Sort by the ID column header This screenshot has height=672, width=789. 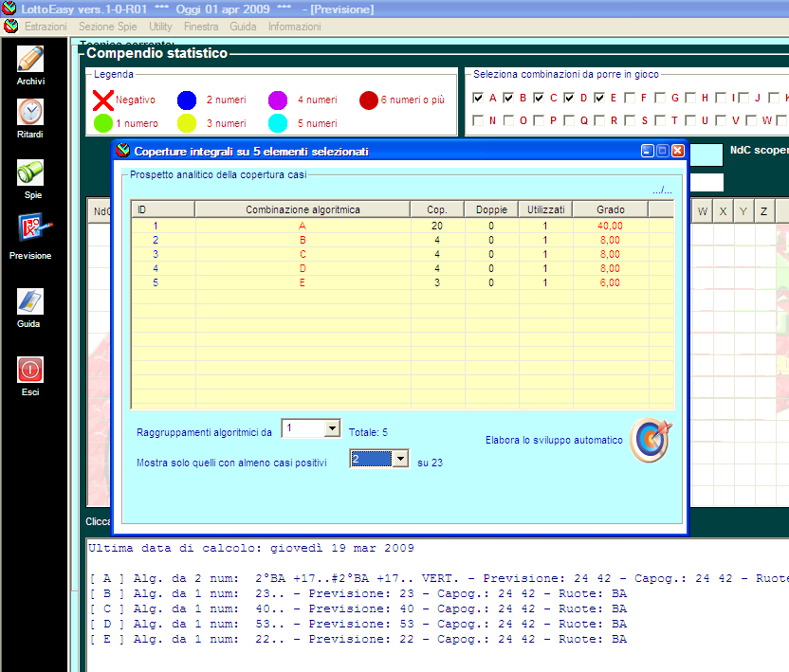point(163,209)
